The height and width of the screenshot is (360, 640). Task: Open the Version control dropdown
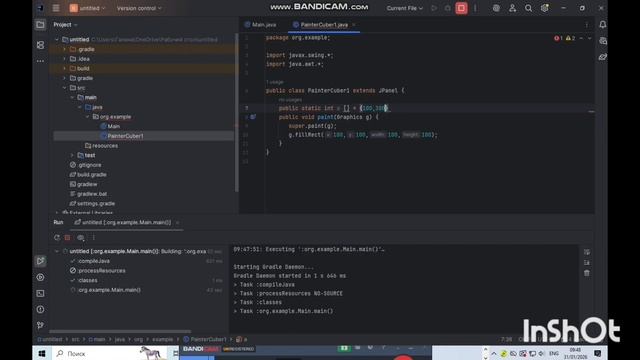coord(139,8)
